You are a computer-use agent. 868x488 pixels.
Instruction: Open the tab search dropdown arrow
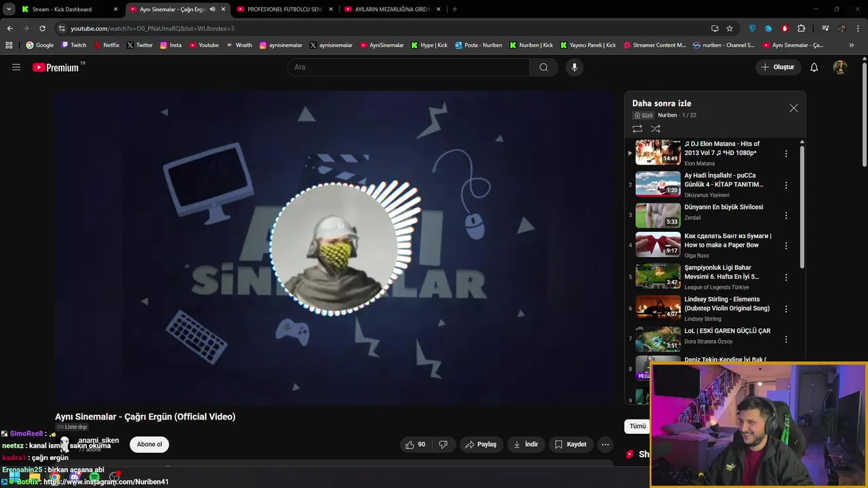tap(9, 9)
